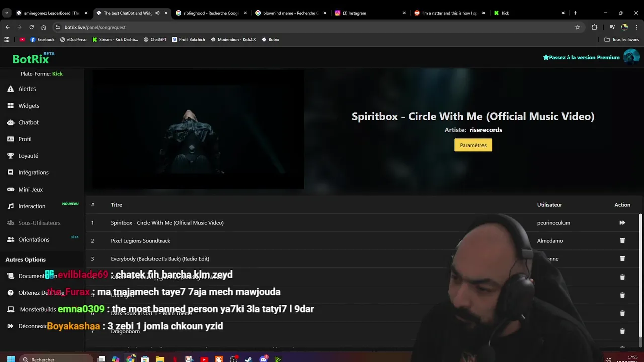
Task: Open the Windows Start menu
Action: [11, 359]
